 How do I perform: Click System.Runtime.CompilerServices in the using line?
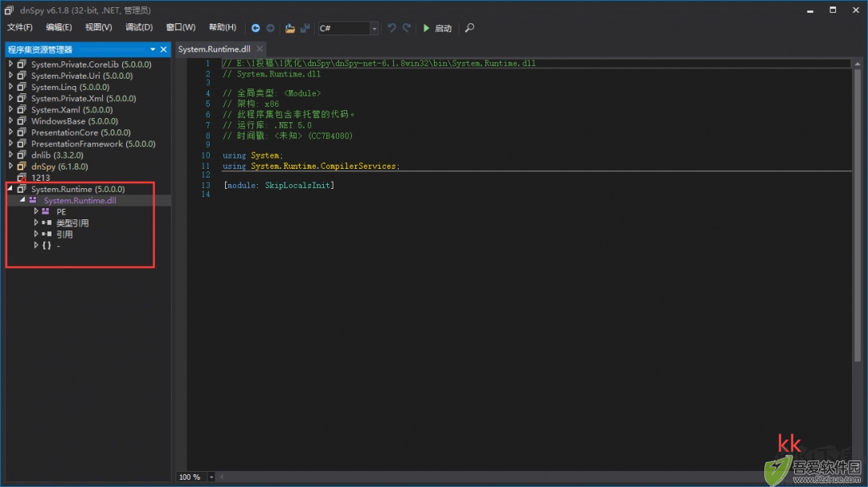[x=323, y=166]
